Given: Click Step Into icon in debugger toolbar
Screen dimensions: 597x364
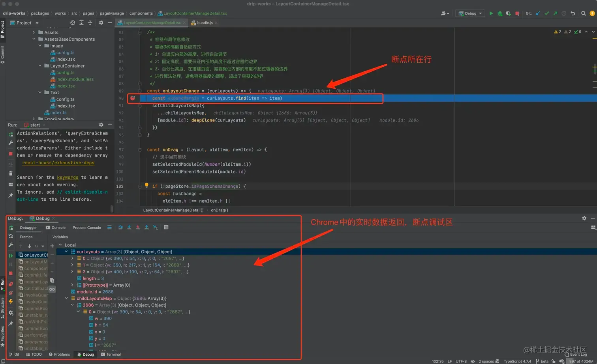Looking at the screenshot, I should tap(129, 227).
